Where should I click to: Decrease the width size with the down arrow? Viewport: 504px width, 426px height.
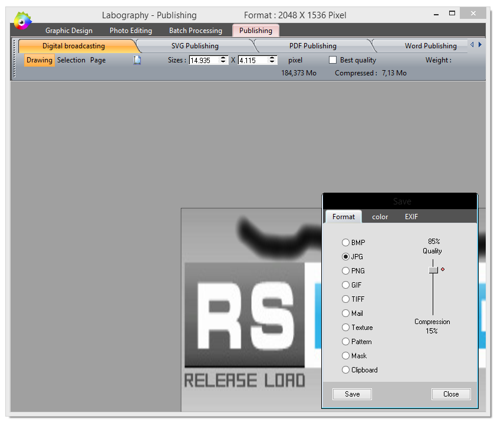point(223,62)
